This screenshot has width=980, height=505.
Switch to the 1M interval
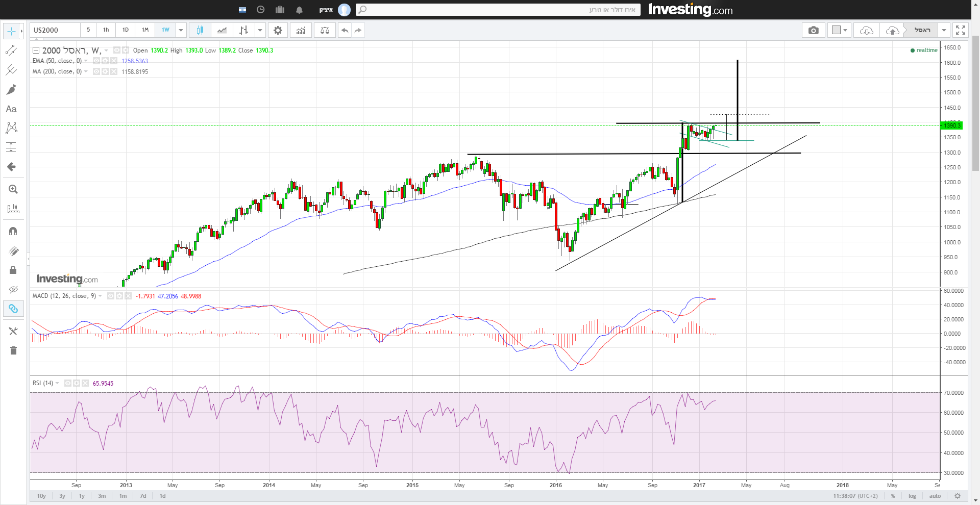click(x=145, y=30)
